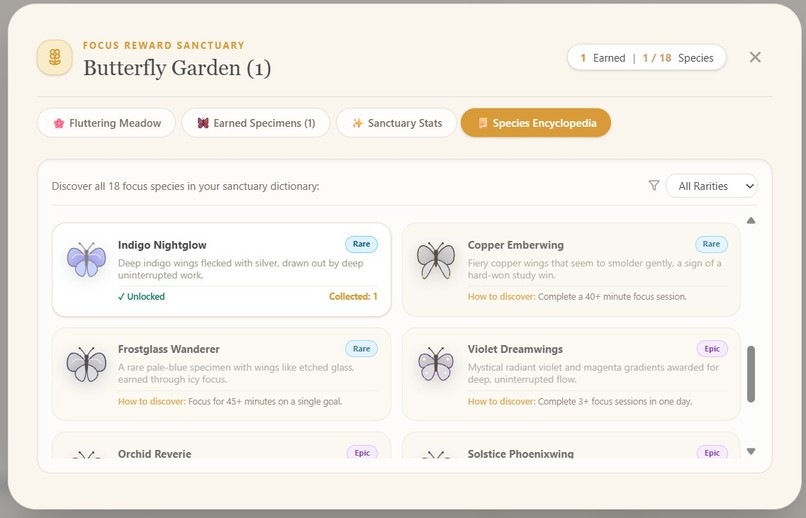This screenshot has width=806, height=518.
Task: Click the Frostglass Wanderer species title
Action: click(169, 349)
